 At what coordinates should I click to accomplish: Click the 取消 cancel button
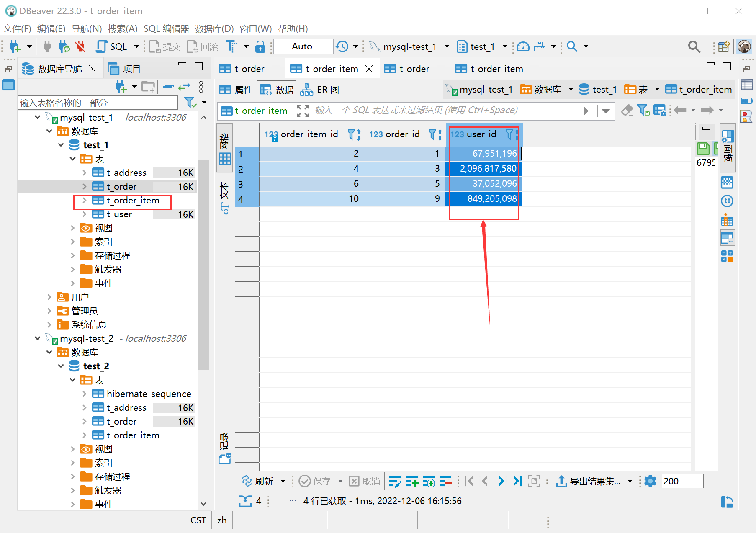click(364, 481)
